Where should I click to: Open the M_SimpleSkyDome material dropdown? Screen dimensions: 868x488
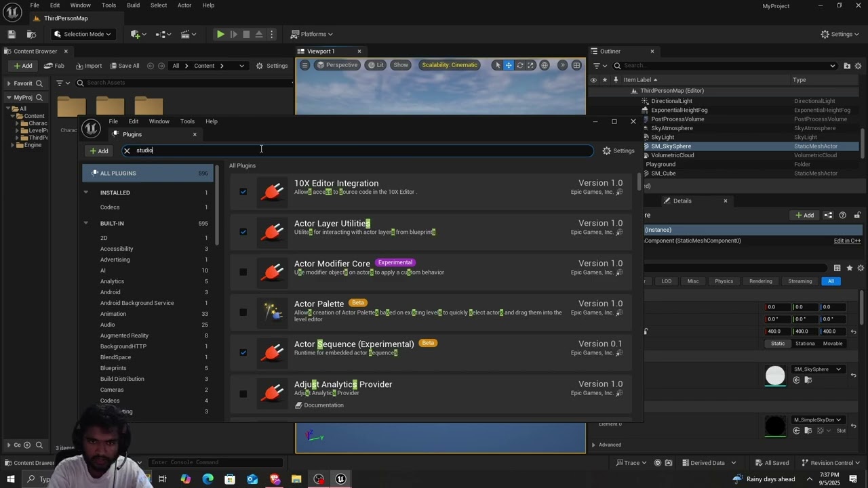point(817,420)
